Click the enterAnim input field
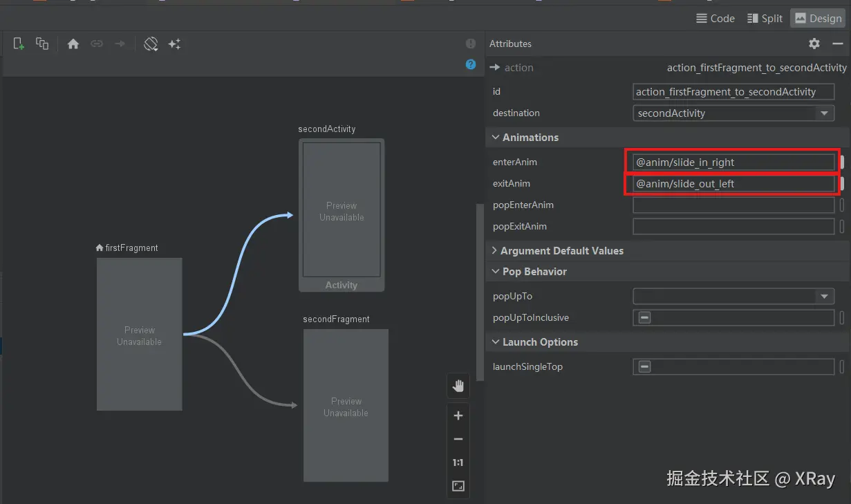This screenshot has width=851, height=504. point(733,162)
